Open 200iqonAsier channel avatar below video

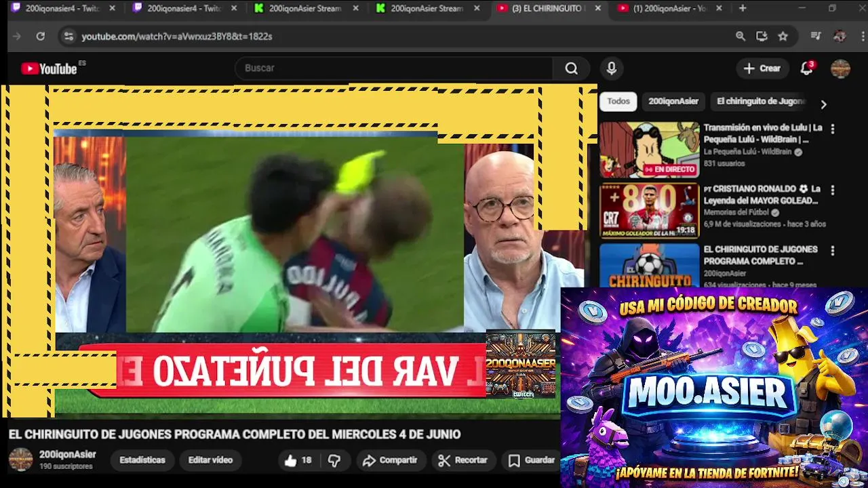point(20,460)
